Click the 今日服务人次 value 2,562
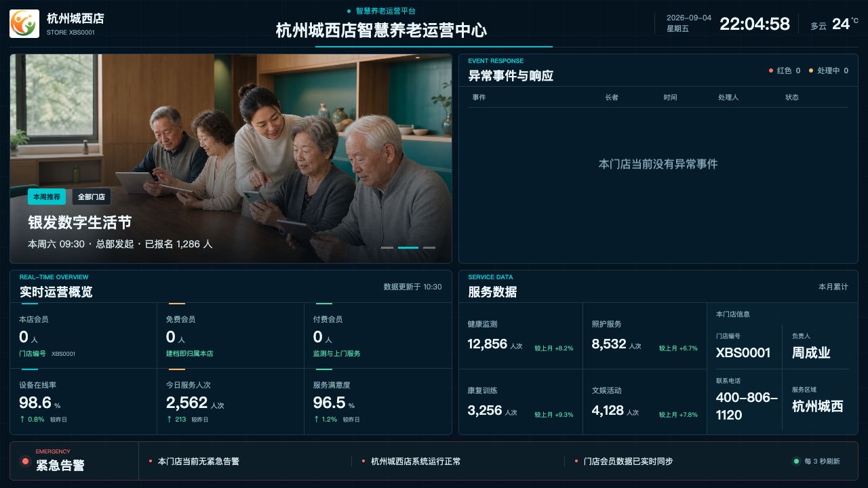The width and height of the screenshot is (868, 488). (x=186, y=403)
